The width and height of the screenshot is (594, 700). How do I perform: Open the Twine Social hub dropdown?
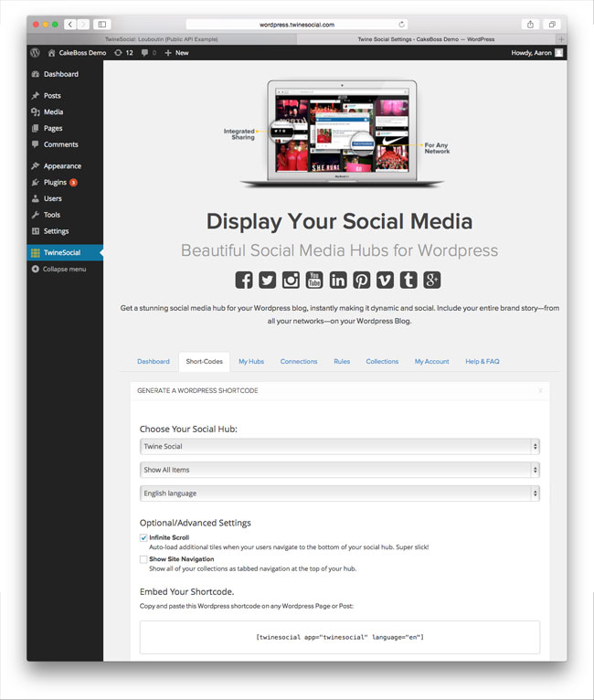pos(340,447)
